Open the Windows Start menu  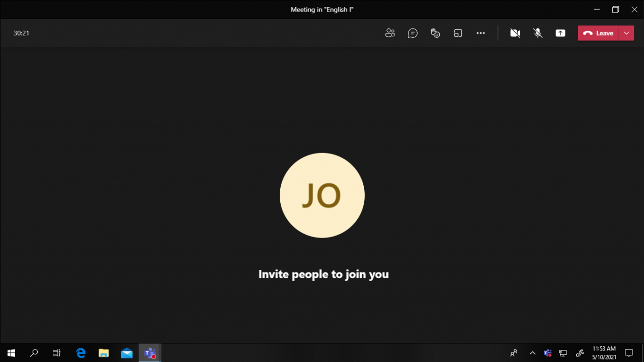11,353
